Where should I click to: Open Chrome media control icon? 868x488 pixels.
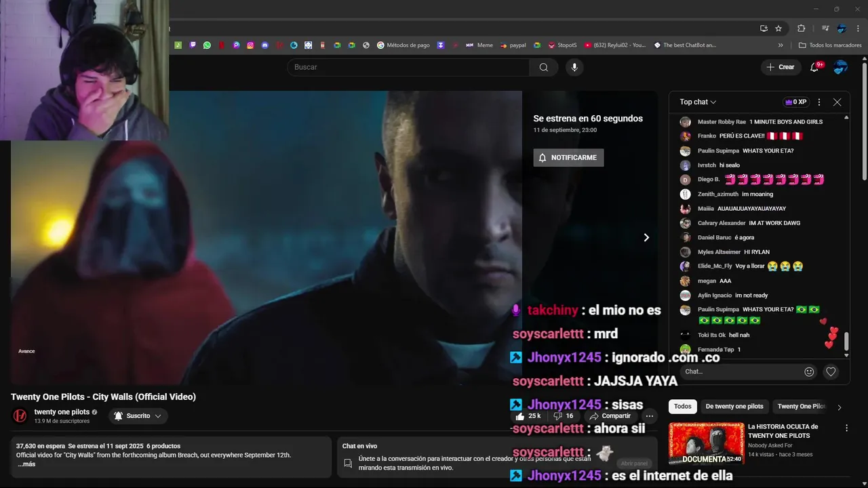pos(825,28)
